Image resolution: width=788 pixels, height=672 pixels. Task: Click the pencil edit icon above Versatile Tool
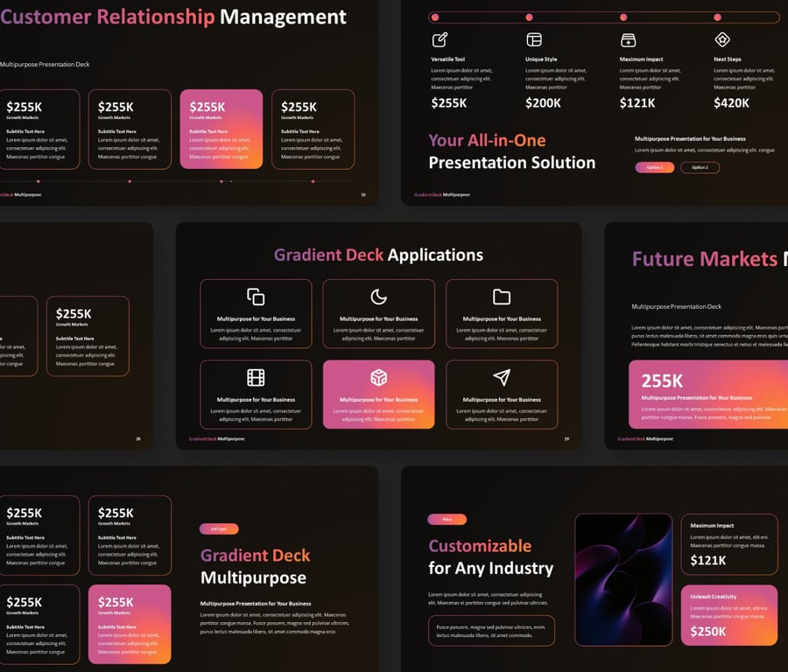click(440, 39)
